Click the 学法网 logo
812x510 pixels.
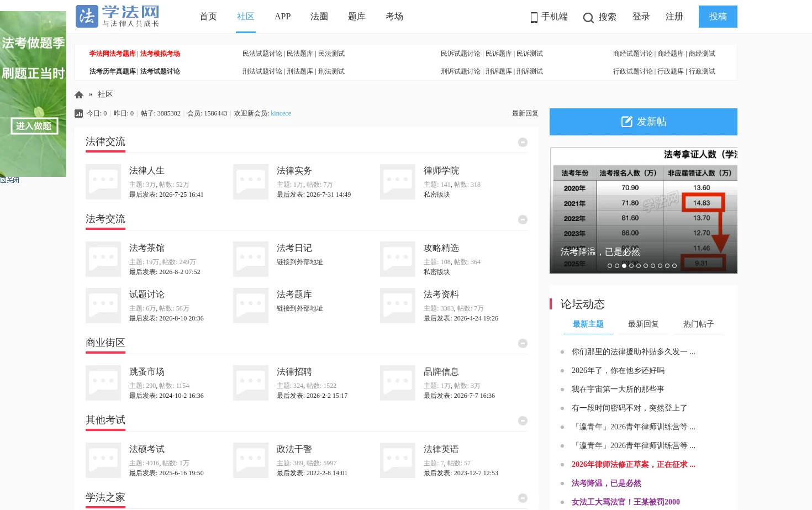click(x=118, y=17)
